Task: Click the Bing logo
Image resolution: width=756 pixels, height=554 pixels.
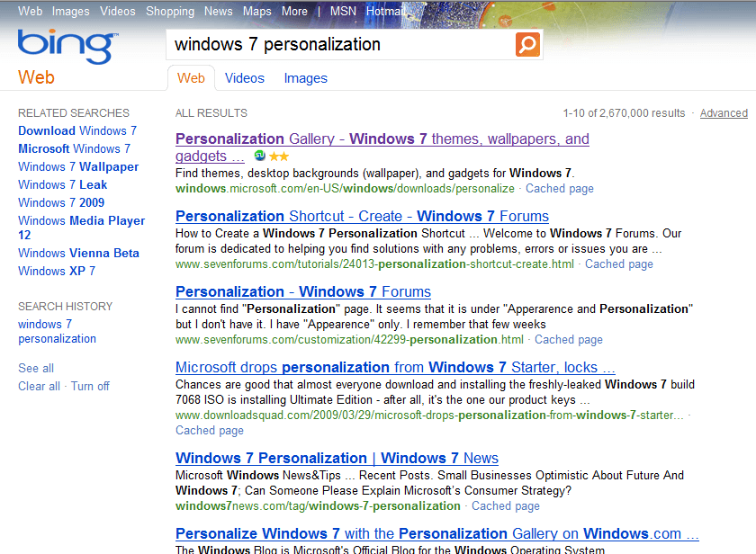Action: point(67,47)
